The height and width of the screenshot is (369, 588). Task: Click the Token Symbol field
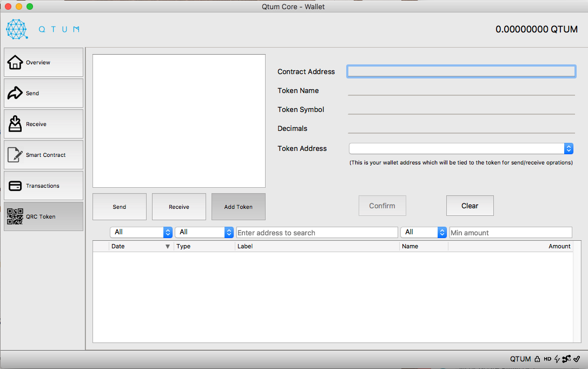click(461, 109)
